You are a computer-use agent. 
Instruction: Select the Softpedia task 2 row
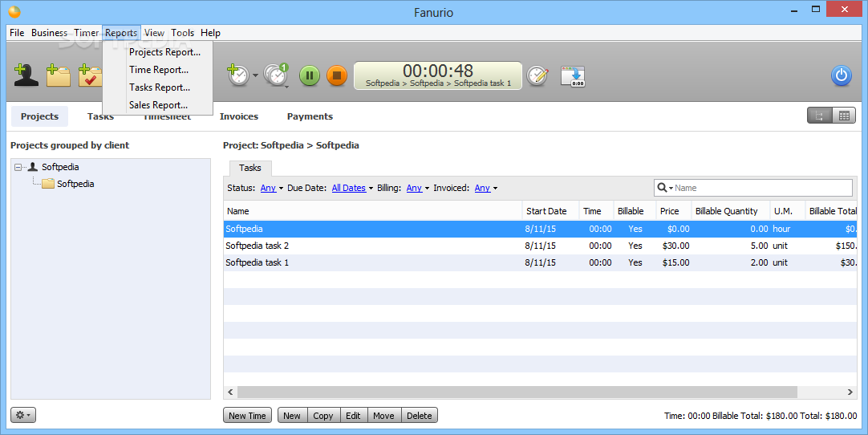pyautogui.click(x=540, y=246)
